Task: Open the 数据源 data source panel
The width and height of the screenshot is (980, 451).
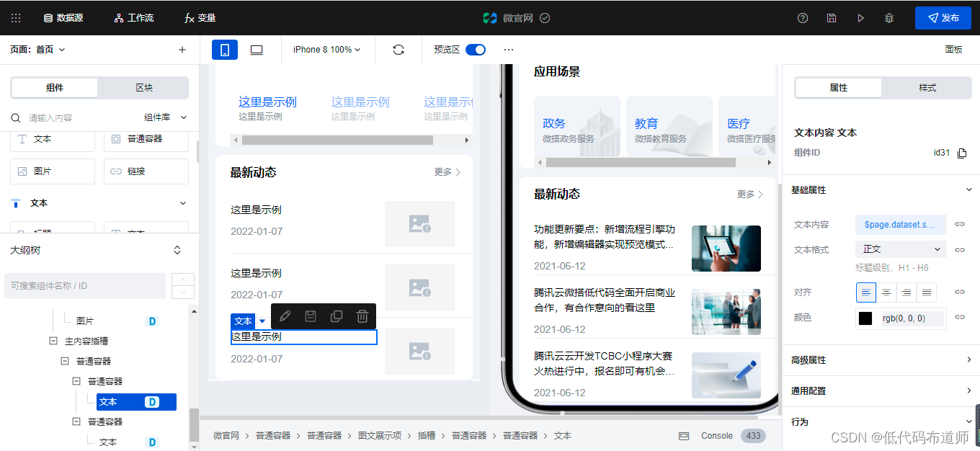Action: [x=63, y=18]
